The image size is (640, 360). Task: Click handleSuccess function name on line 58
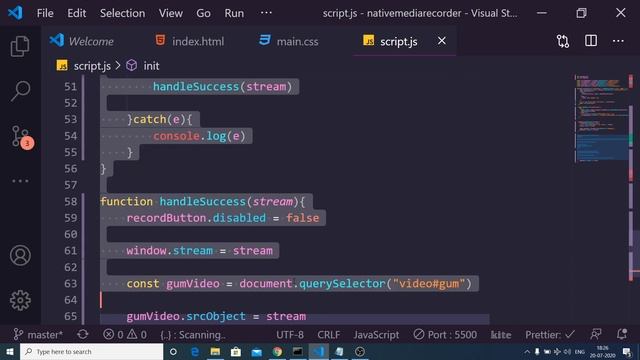(x=202, y=201)
